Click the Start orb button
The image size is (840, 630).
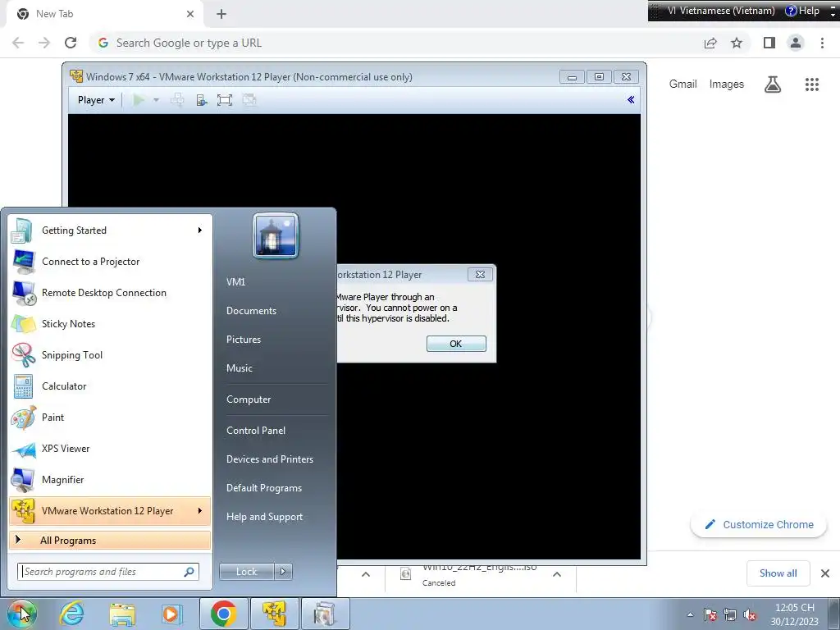click(21, 614)
